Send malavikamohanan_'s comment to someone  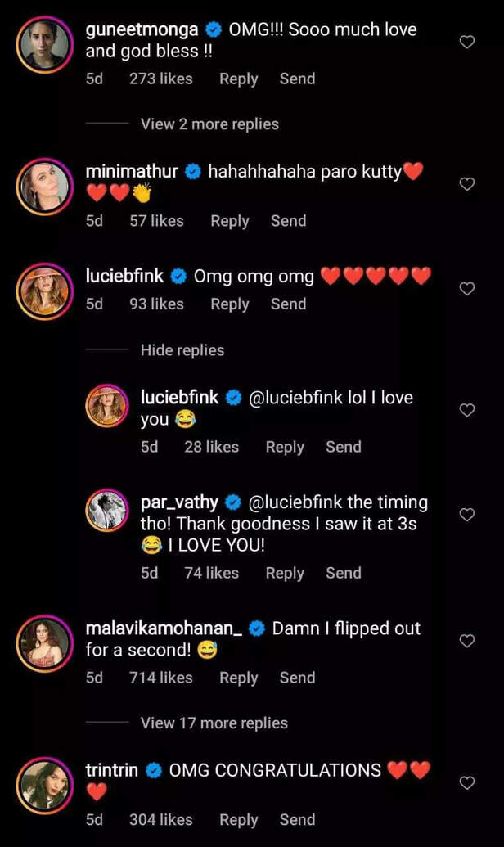297,678
